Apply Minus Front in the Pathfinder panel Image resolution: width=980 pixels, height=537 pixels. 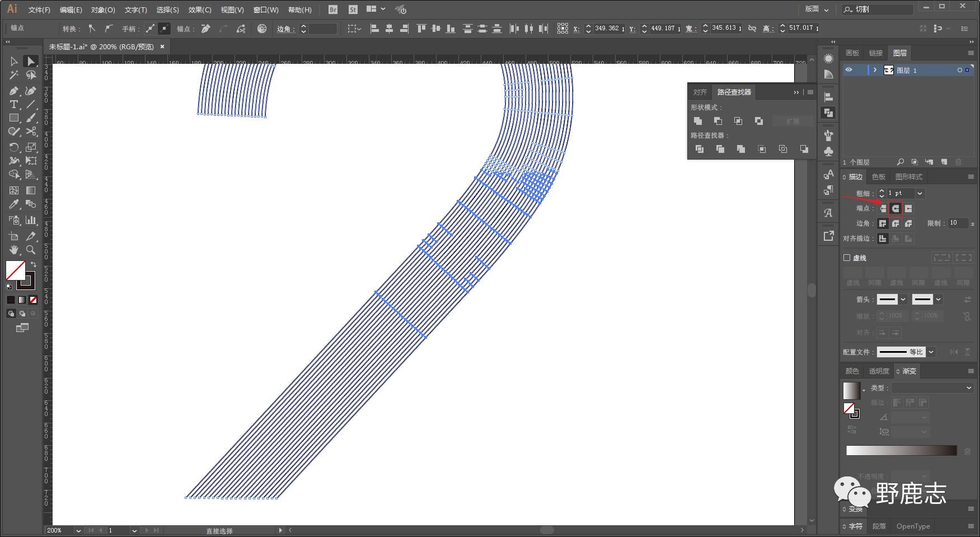coord(718,121)
